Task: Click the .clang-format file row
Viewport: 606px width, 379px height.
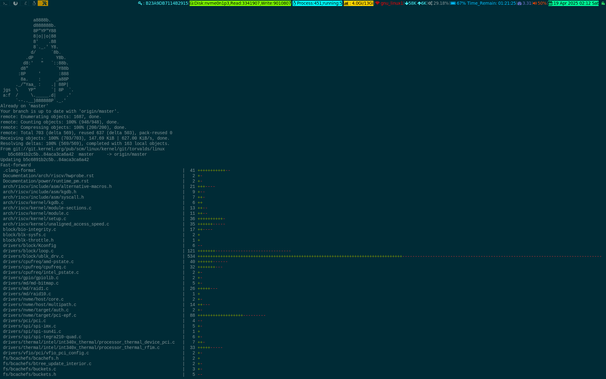Action: click(116, 170)
